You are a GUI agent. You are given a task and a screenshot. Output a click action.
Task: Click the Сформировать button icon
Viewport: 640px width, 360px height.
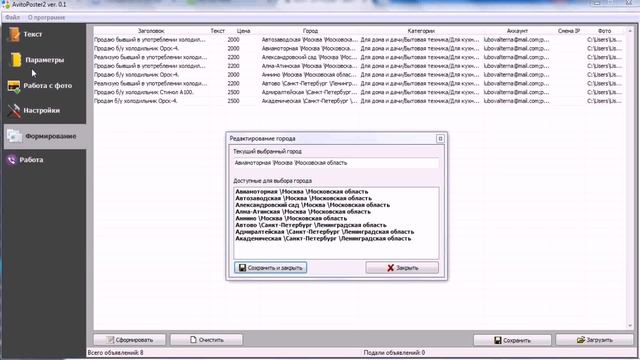coord(110,340)
